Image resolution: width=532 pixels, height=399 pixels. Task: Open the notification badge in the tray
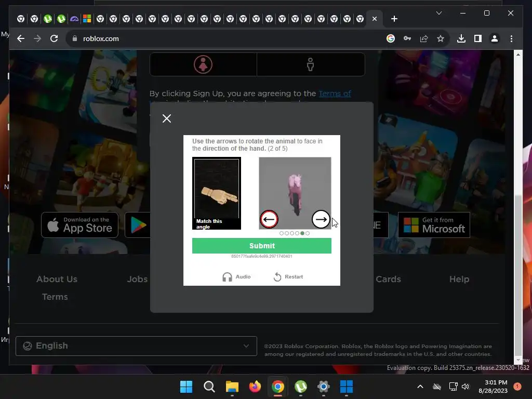click(517, 387)
